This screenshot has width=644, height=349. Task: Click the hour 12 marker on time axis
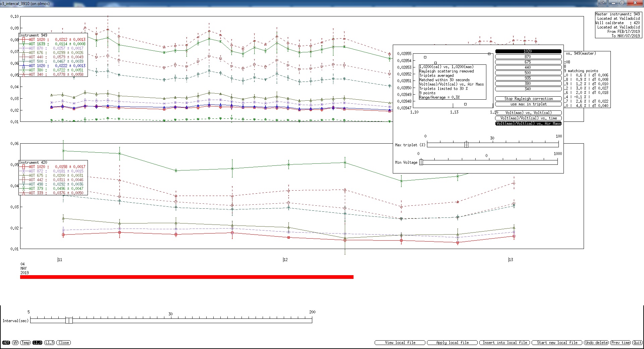[x=285, y=260]
